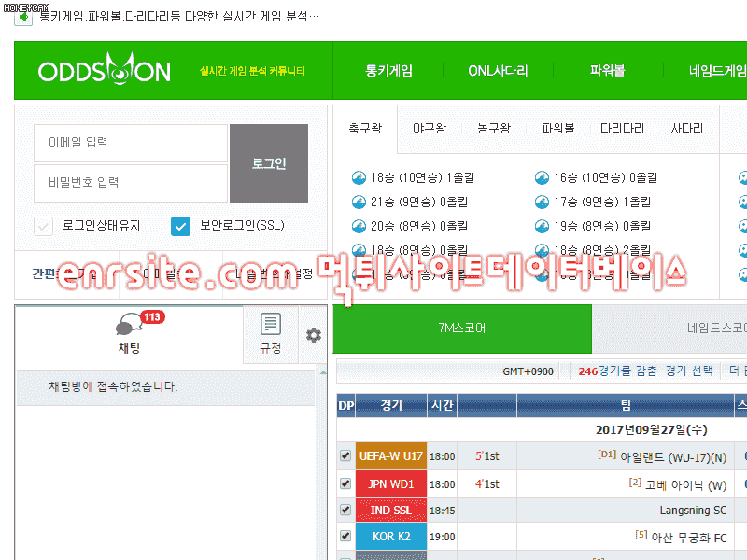This screenshot has width=747, height=560.
Task: Click the UEFA-W U17 league label
Action: [390, 456]
